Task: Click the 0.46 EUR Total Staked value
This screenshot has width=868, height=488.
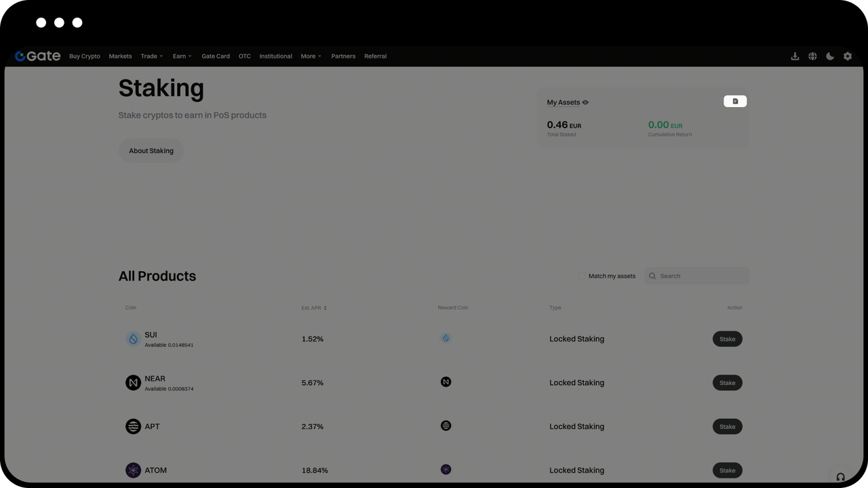Action: (x=564, y=125)
